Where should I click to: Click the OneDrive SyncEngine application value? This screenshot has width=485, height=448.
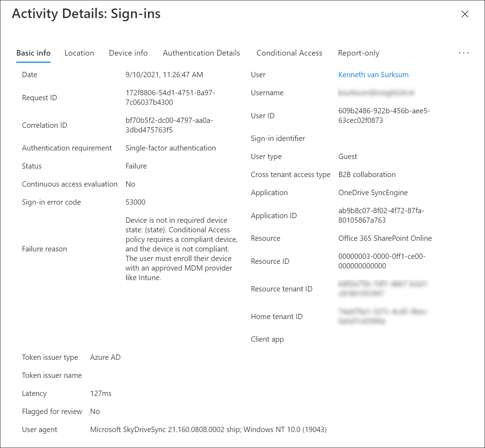coord(373,193)
